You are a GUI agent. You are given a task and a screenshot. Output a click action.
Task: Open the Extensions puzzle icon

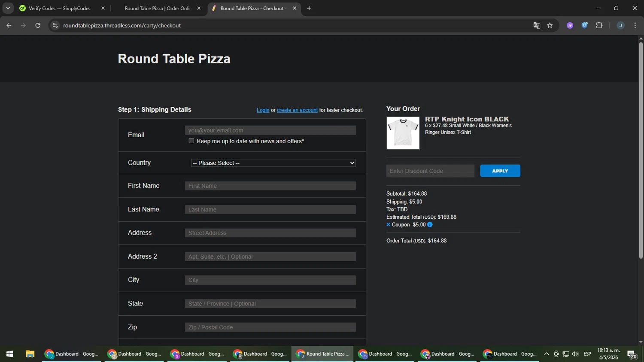(599, 25)
